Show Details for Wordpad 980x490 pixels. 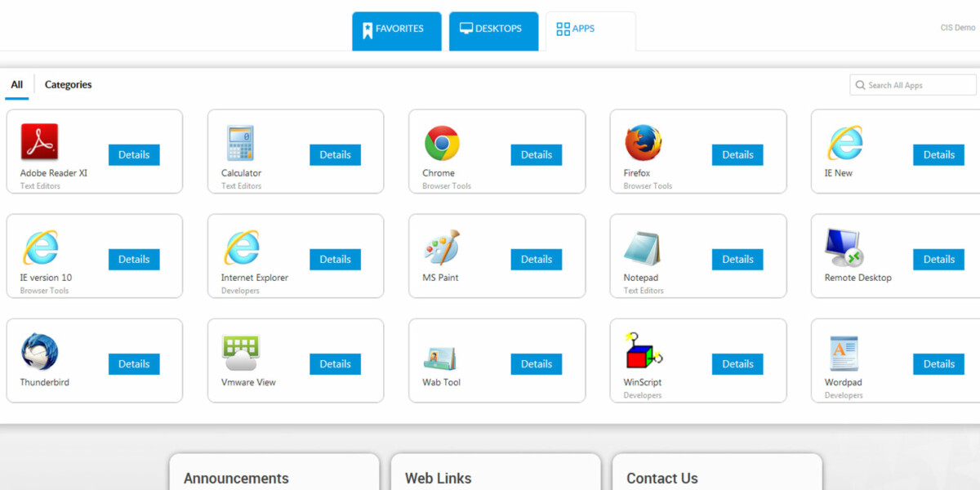click(x=939, y=364)
